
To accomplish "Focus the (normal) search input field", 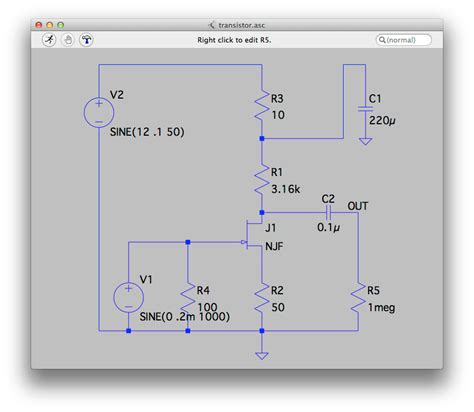I will [404, 40].
